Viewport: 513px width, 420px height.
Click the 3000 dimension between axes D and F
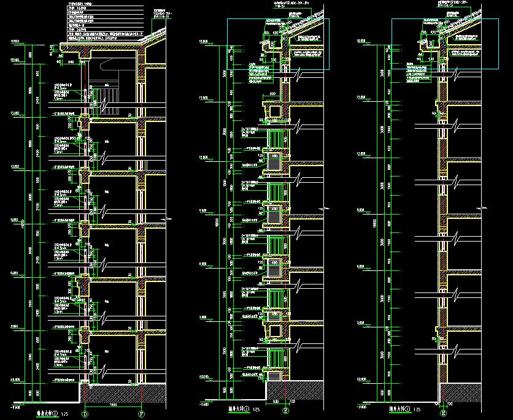pos(114,405)
